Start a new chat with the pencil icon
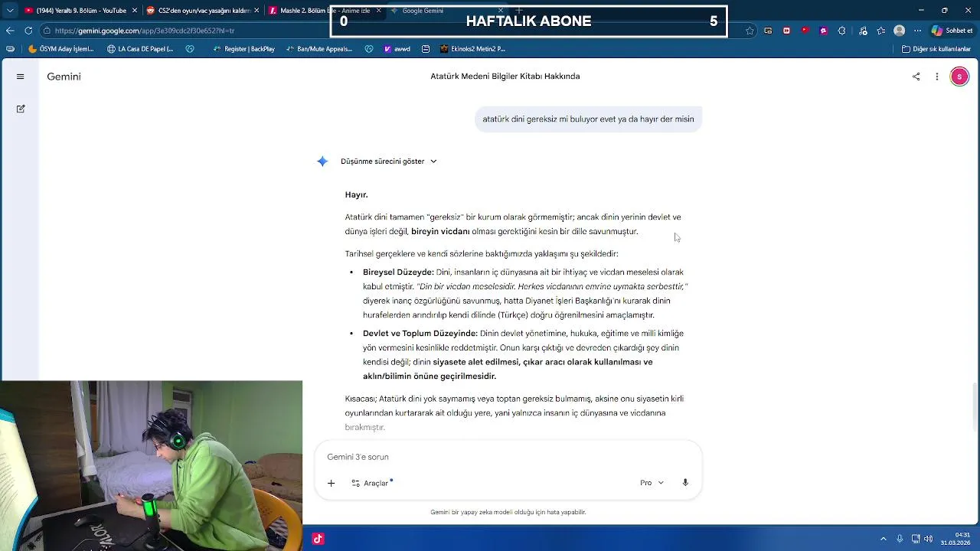Viewport: 980px width, 551px height. click(x=21, y=109)
